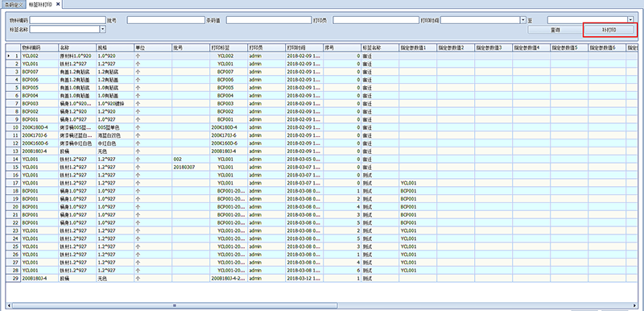Open the end date dropdown after 至
This screenshot has width=644, height=311.
(630, 19)
